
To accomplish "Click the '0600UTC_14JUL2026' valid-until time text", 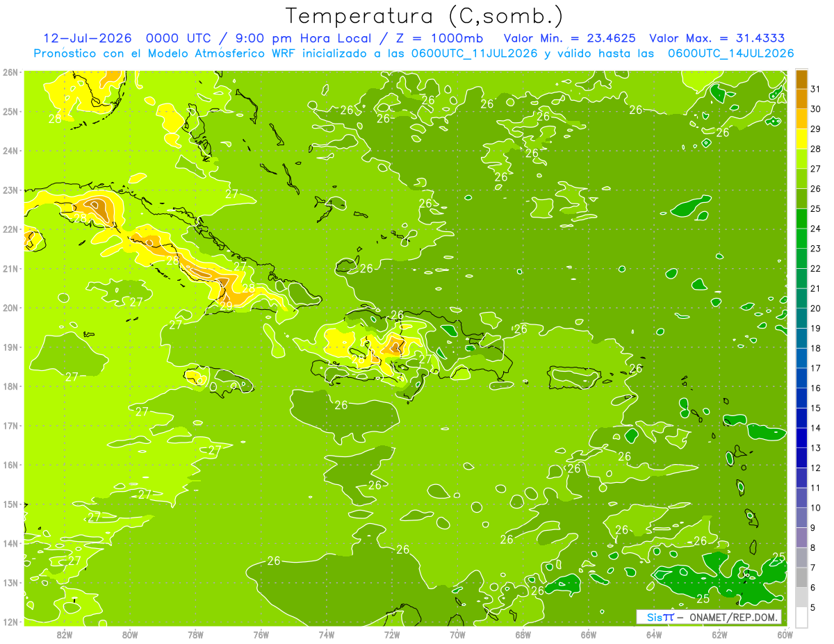I will pos(730,53).
